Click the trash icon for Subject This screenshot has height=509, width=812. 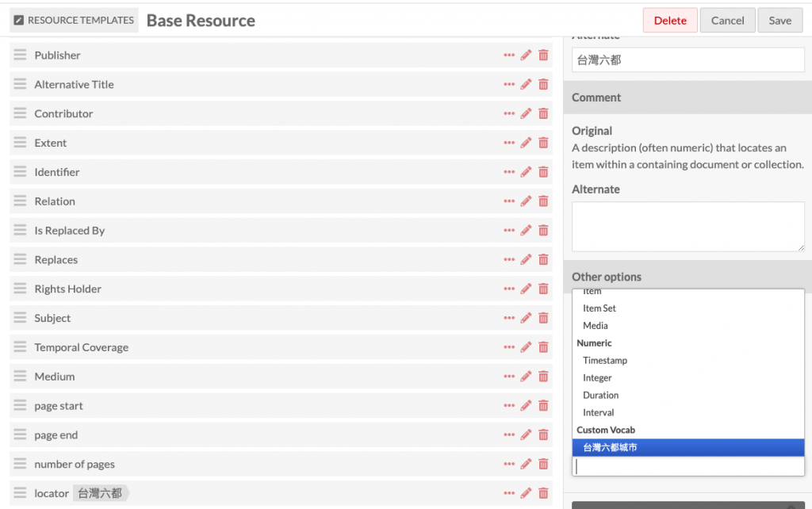(x=543, y=318)
